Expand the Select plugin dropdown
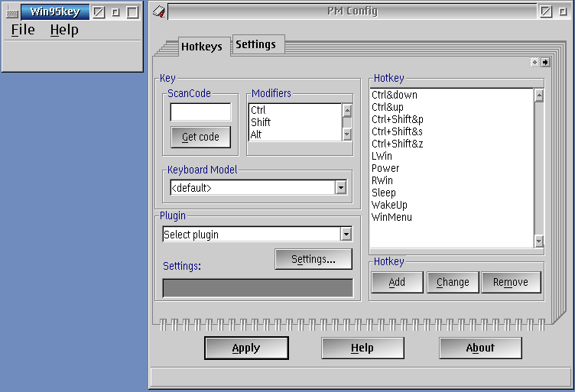Image resolution: width=575 pixels, height=392 pixels. pyautogui.click(x=346, y=234)
